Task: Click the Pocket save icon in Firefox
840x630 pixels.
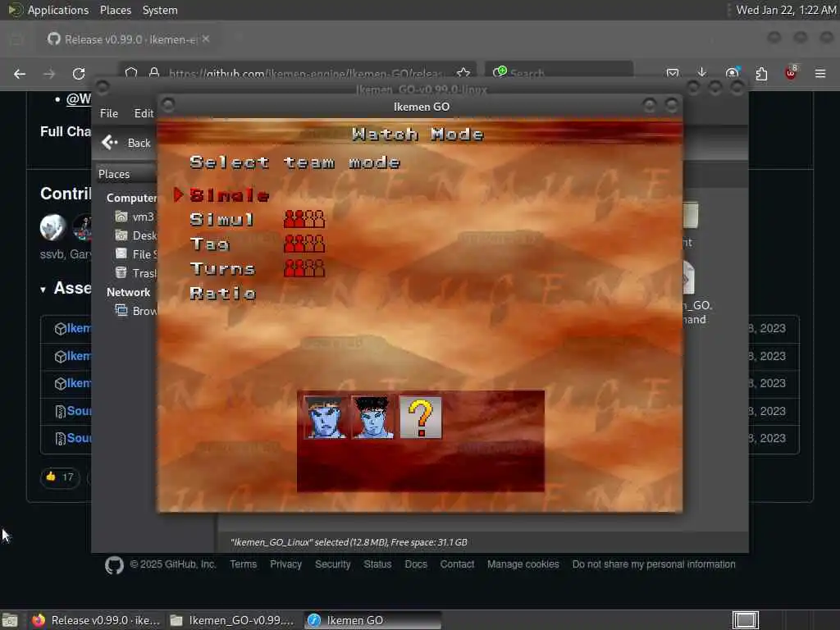Action: click(673, 73)
